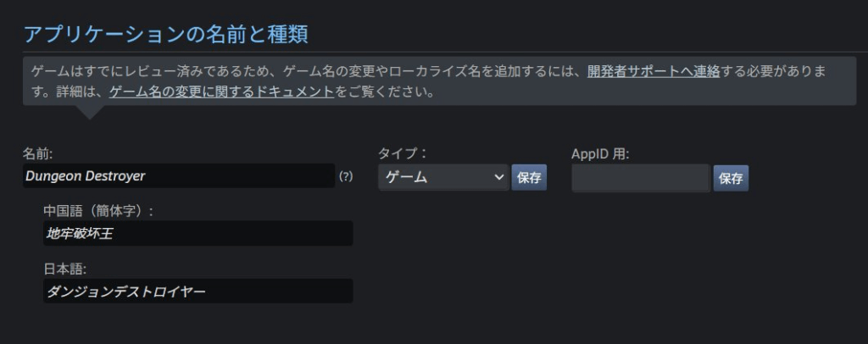Click the Dungeon Destroyer name field
This screenshot has height=344, width=868.
click(179, 176)
